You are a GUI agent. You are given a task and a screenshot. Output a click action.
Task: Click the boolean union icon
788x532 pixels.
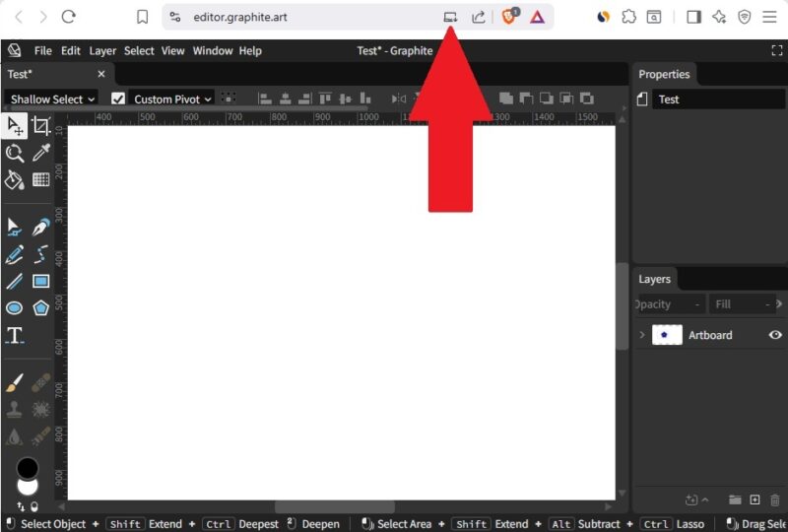point(506,99)
